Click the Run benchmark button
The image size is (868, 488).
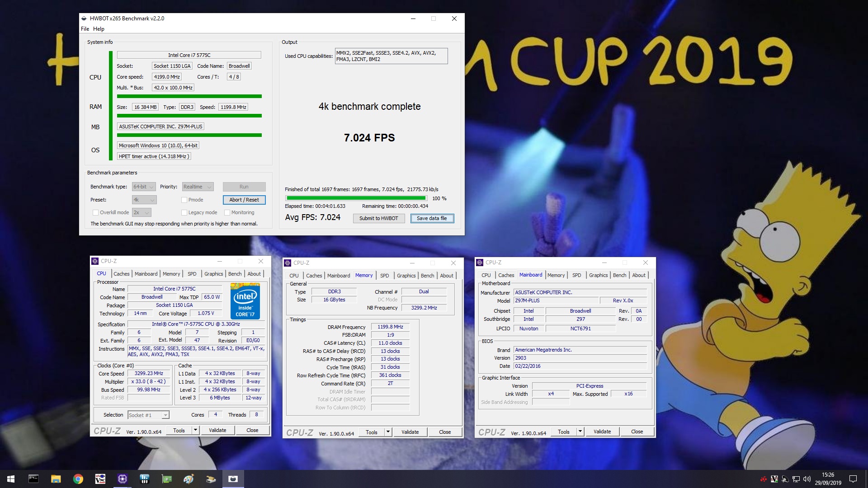coord(244,187)
